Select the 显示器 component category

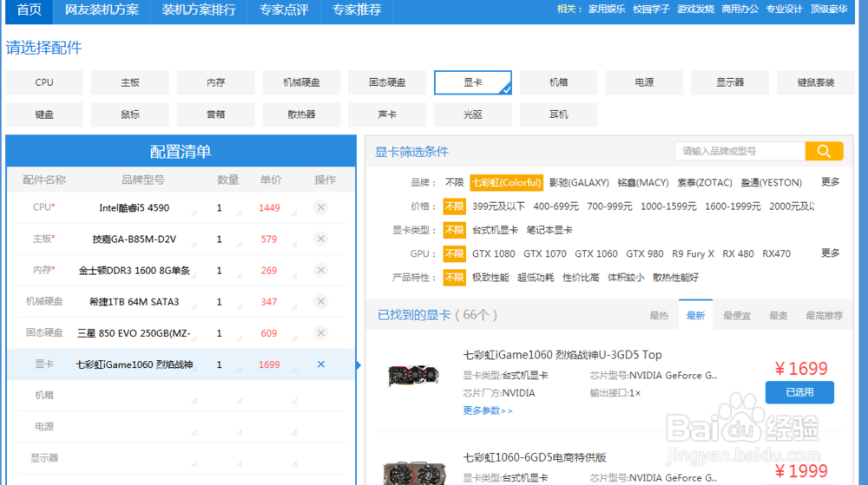(730, 82)
